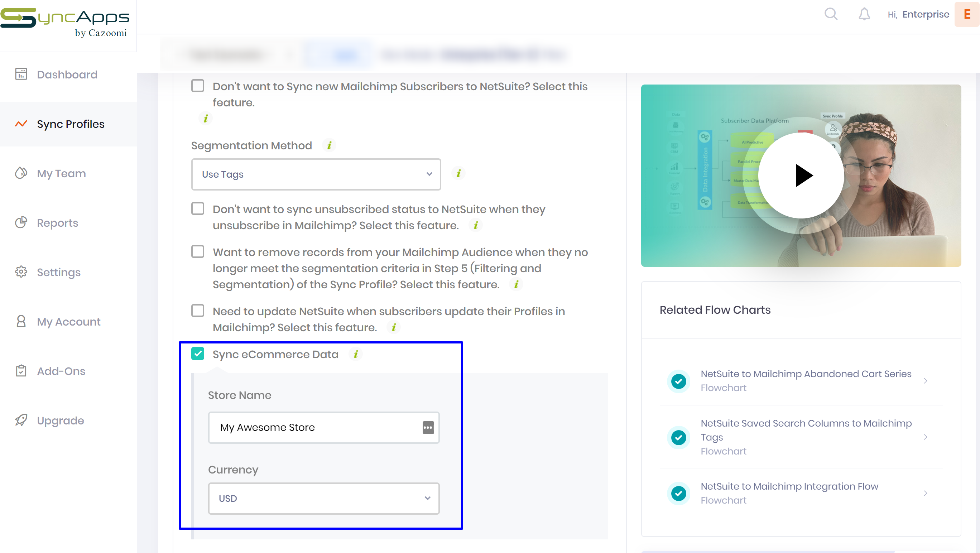980x553 pixels.
Task: Expand Saved Search Columns to Mailchimp Tags chevron
Action: [925, 437]
